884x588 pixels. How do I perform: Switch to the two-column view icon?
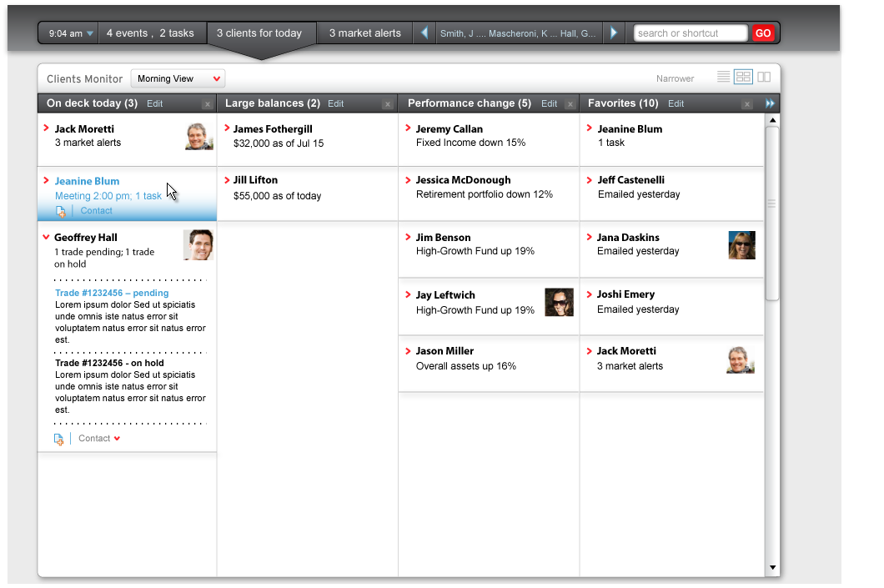764,78
